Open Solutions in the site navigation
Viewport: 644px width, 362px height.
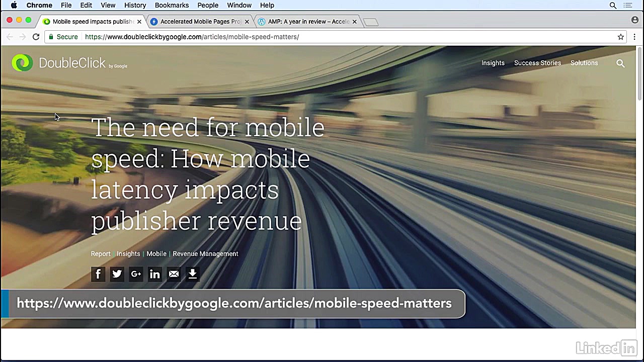click(x=584, y=63)
